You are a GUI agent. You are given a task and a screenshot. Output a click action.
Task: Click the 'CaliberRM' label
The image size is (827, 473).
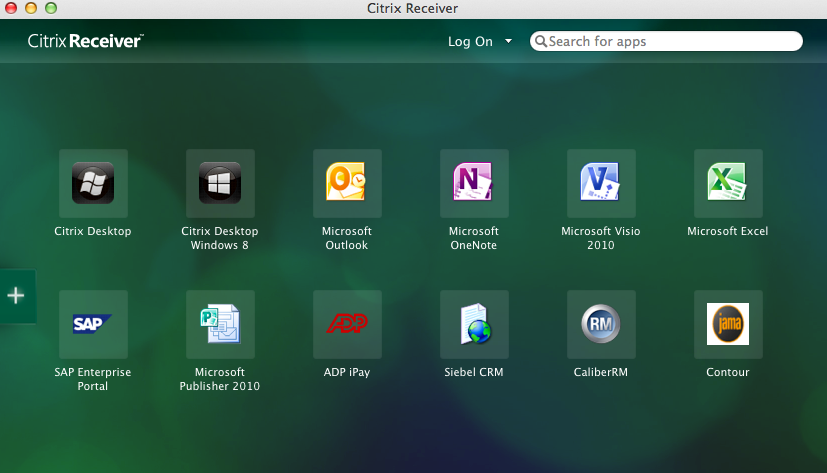[x=601, y=372]
